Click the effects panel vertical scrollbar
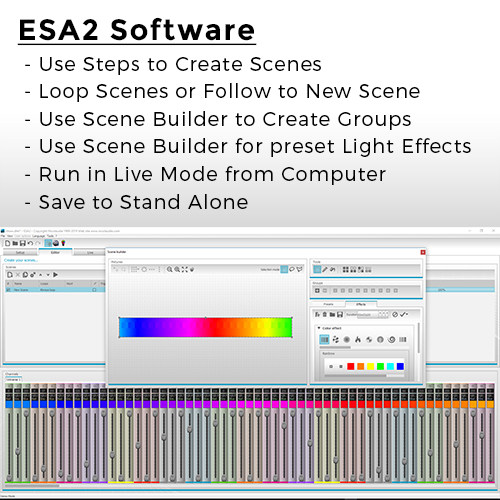500x500 pixels. coord(419,338)
